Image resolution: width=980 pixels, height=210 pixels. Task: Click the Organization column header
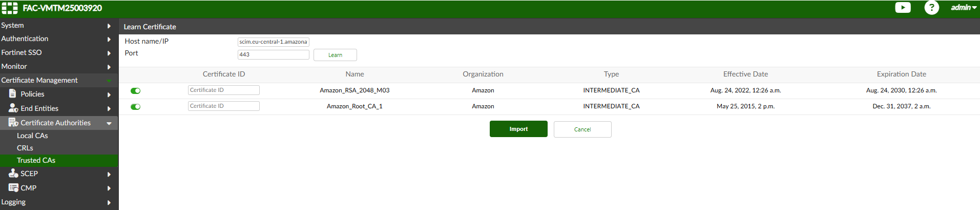(483, 74)
